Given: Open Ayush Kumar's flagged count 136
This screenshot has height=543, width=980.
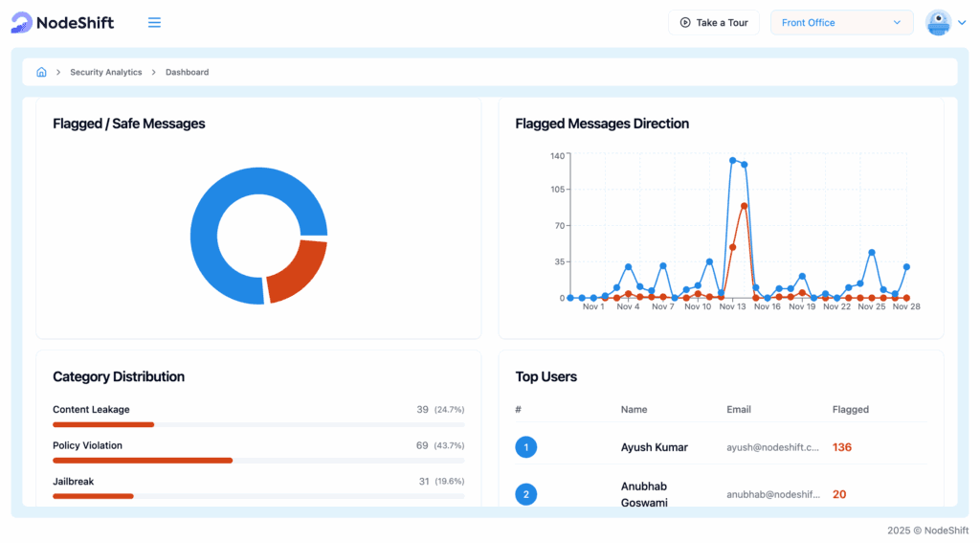Looking at the screenshot, I should point(841,447).
